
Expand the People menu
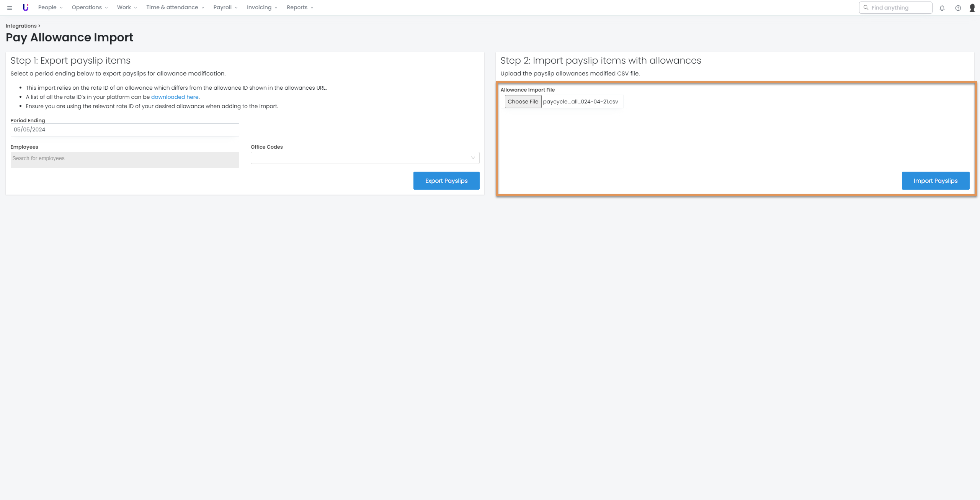[50, 8]
